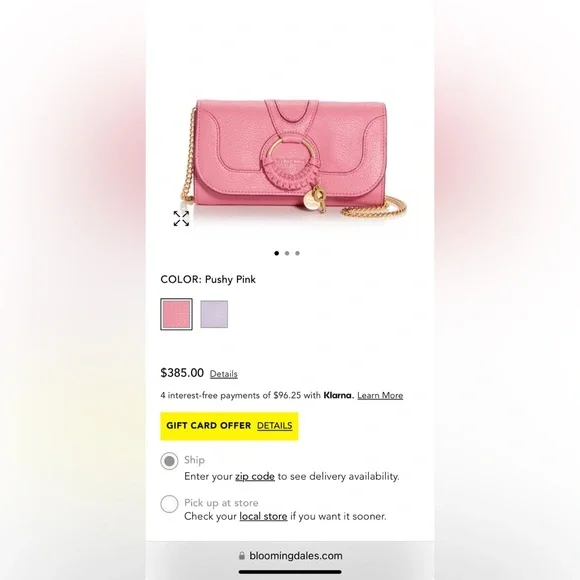Select the Ship radio button
The image size is (580, 580).
[169, 461]
